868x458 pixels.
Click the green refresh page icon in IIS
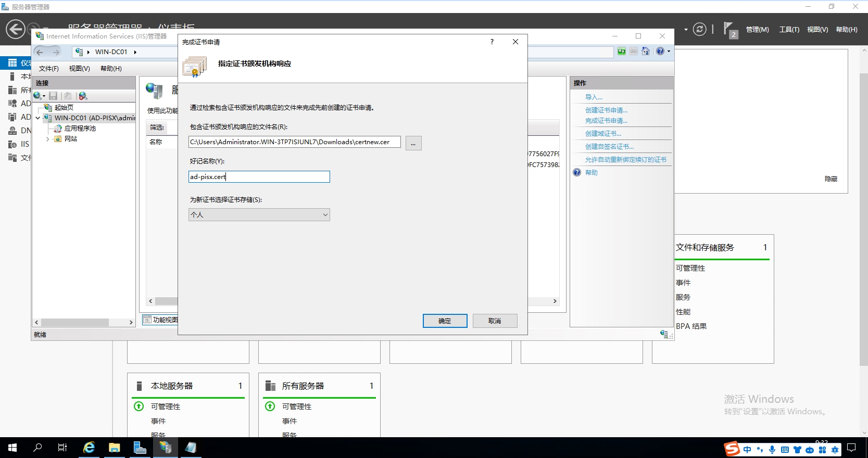pyautogui.click(x=622, y=51)
